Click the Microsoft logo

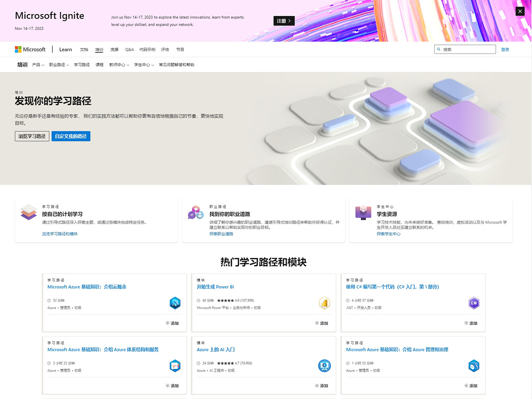click(30, 49)
